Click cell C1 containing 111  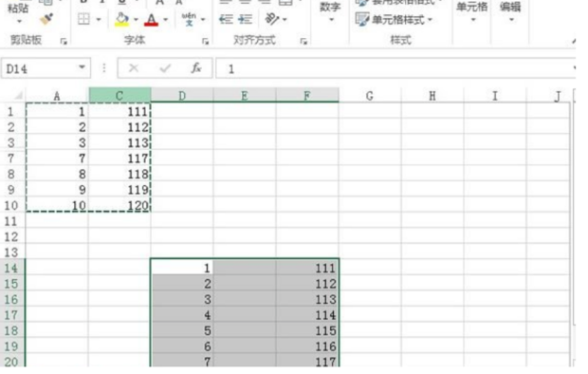120,111
